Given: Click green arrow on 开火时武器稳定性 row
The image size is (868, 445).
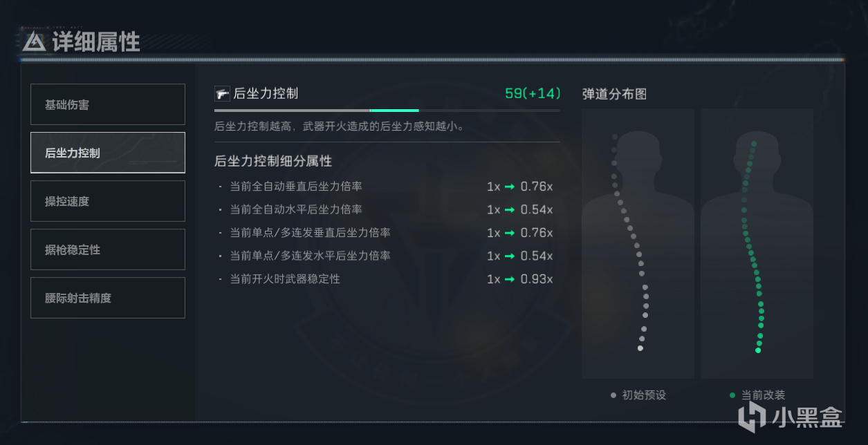Looking at the screenshot, I should 509,279.
